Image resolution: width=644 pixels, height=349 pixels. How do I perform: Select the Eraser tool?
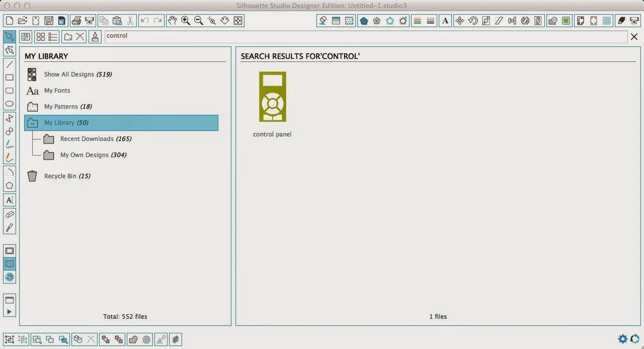point(9,215)
